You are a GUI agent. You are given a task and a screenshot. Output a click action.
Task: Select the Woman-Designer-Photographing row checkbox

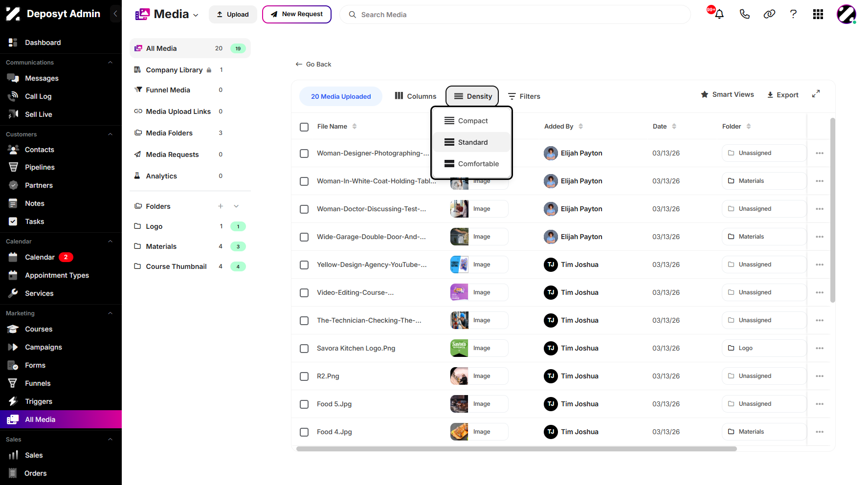(304, 154)
